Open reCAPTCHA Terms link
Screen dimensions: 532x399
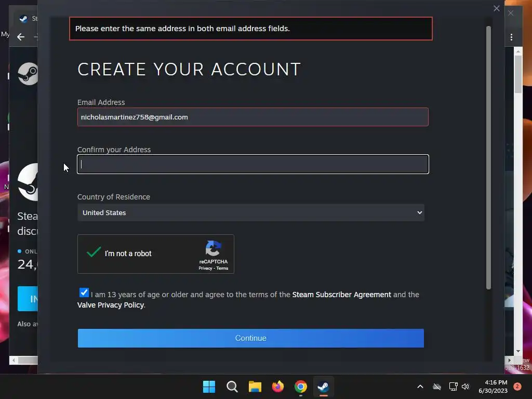222,269
